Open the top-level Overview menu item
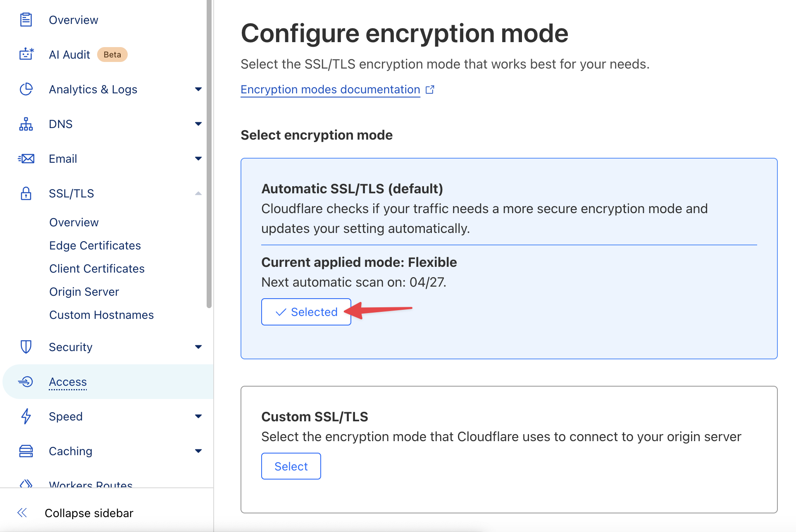Image resolution: width=796 pixels, height=532 pixels. [74, 20]
